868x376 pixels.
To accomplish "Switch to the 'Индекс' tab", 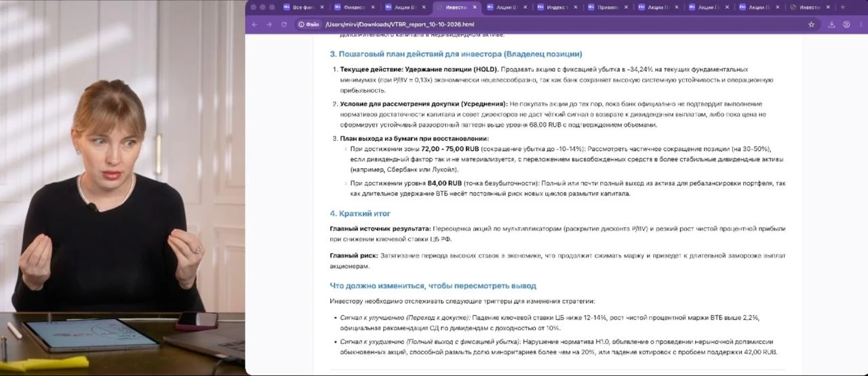I will (x=557, y=7).
